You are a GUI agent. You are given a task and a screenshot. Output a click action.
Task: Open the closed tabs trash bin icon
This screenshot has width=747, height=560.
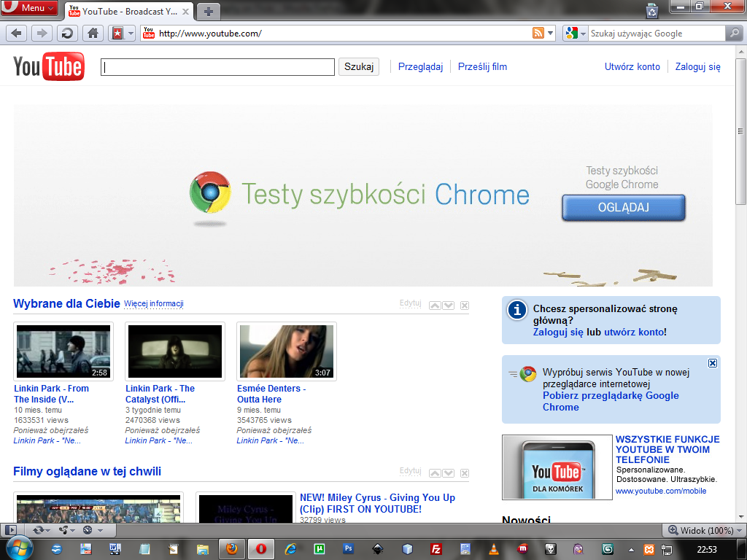tap(651, 11)
